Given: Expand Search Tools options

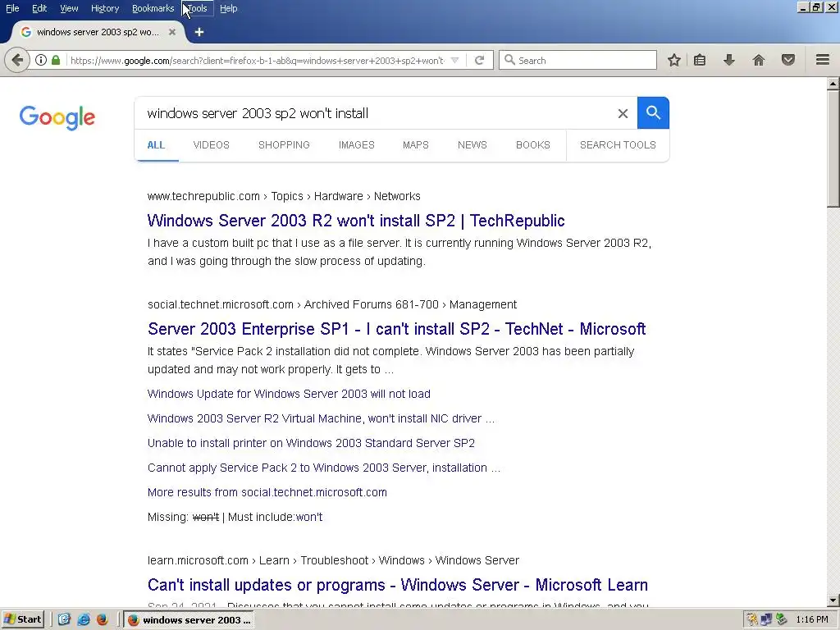Looking at the screenshot, I should click(618, 145).
